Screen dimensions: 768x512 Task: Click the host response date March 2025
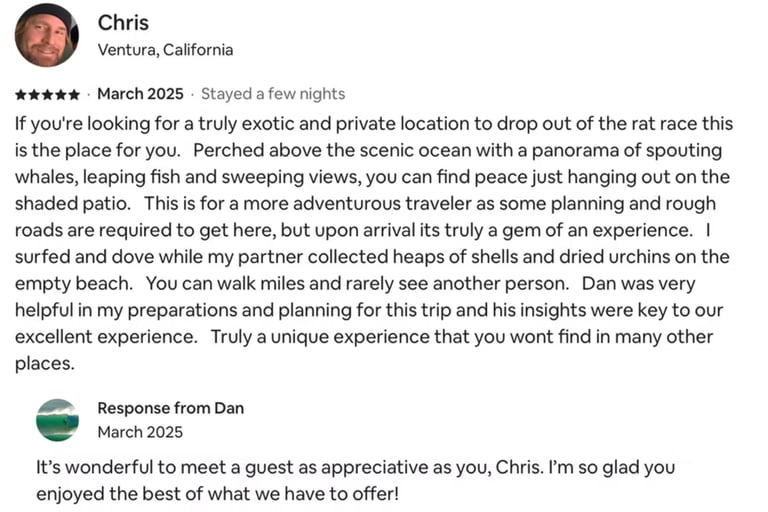coord(140,432)
